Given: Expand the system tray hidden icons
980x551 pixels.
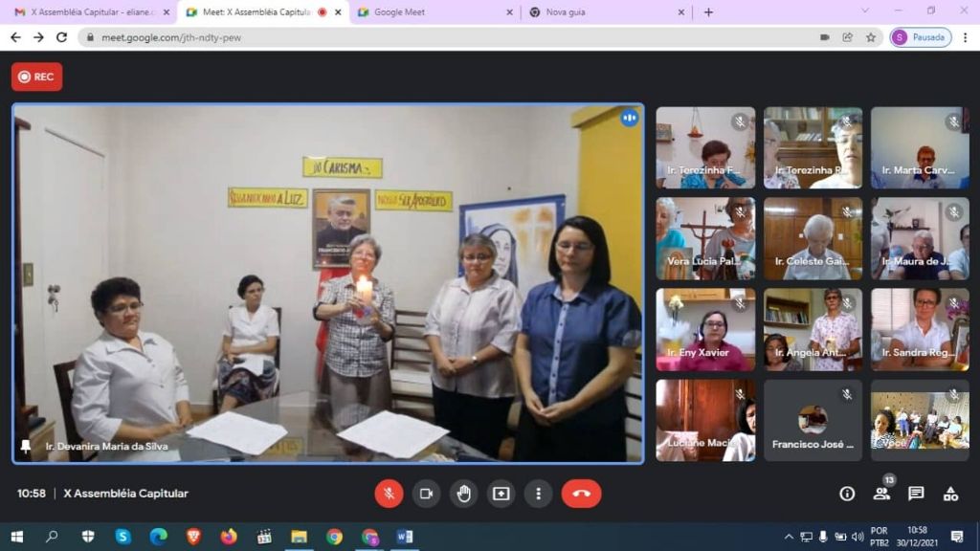Looking at the screenshot, I should point(789,537).
